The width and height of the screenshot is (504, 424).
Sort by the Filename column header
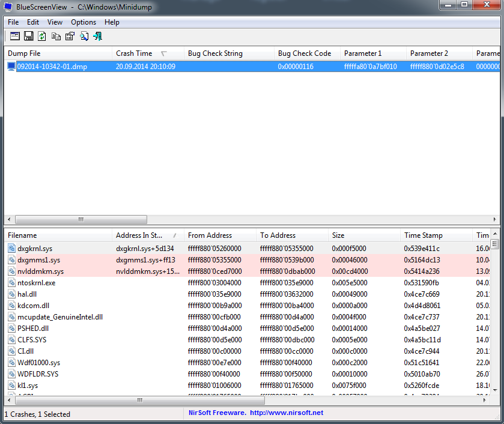(58, 235)
